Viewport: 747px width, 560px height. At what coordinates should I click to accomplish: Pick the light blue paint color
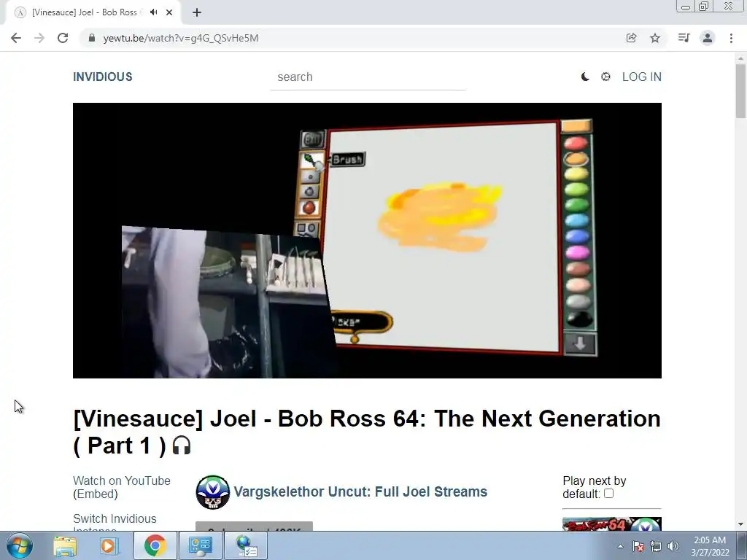click(578, 221)
